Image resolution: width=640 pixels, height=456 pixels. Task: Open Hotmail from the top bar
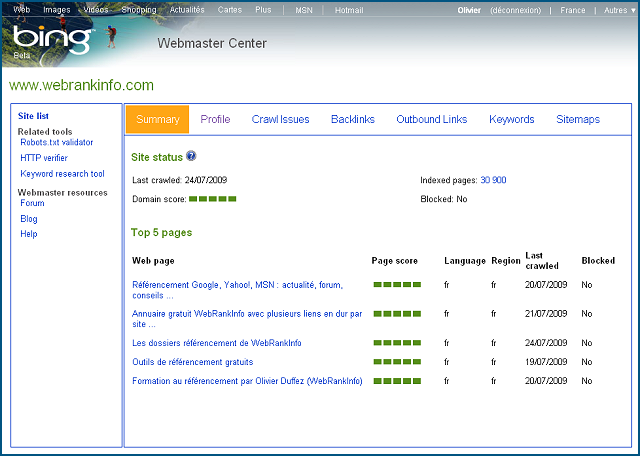pos(349,10)
